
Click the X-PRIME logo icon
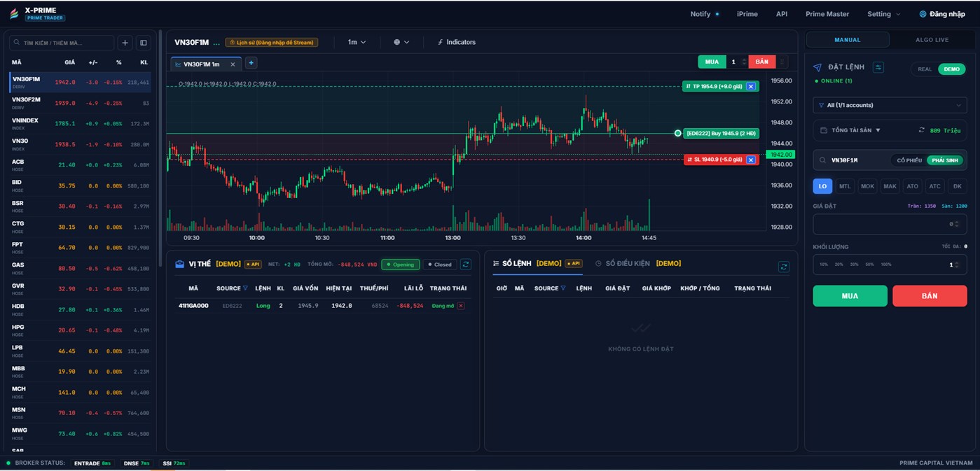tap(14, 13)
